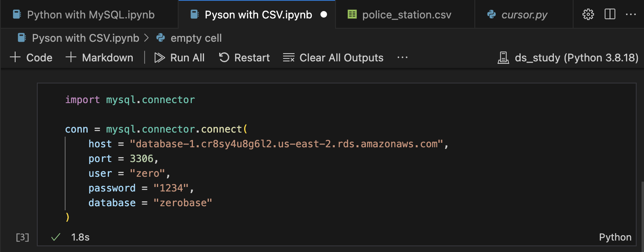The height and width of the screenshot is (252, 644).
Task: Open the police_station.csv tab
Action: point(406,15)
